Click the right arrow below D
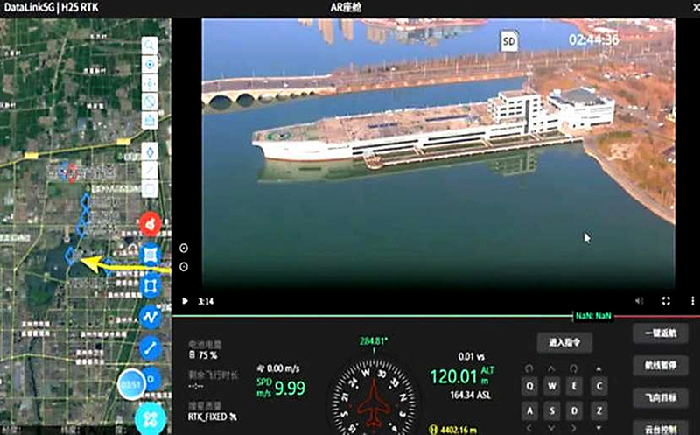Image resolution: width=700 pixels, height=435 pixels. pos(575,428)
